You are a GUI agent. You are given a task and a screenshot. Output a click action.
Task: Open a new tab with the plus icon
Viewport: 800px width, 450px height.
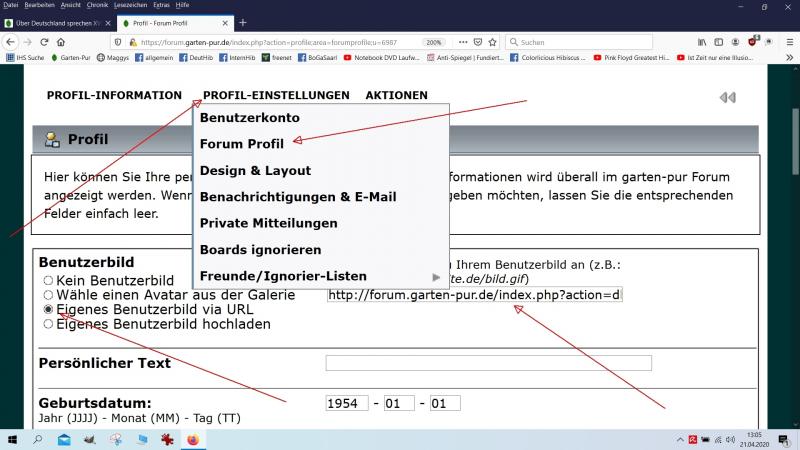click(x=243, y=22)
